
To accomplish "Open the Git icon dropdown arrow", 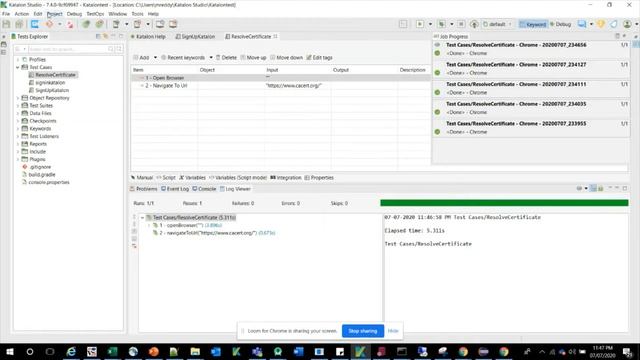I will click(60, 24).
